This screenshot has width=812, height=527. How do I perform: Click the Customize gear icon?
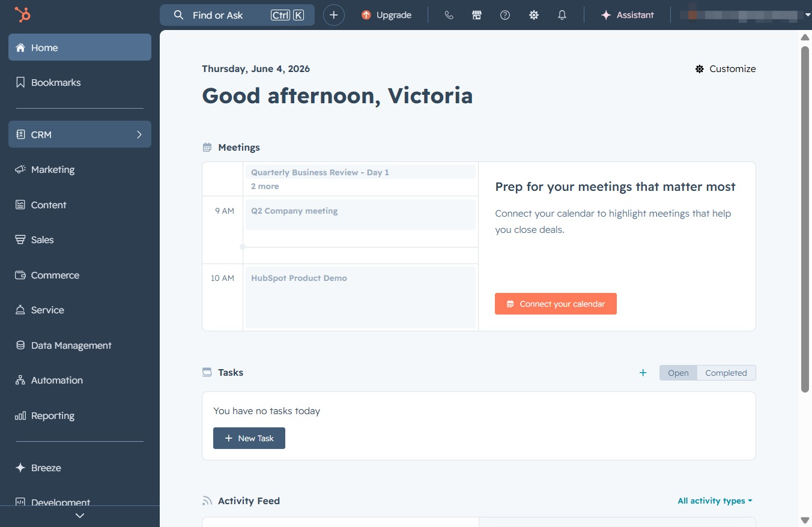pos(700,69)
